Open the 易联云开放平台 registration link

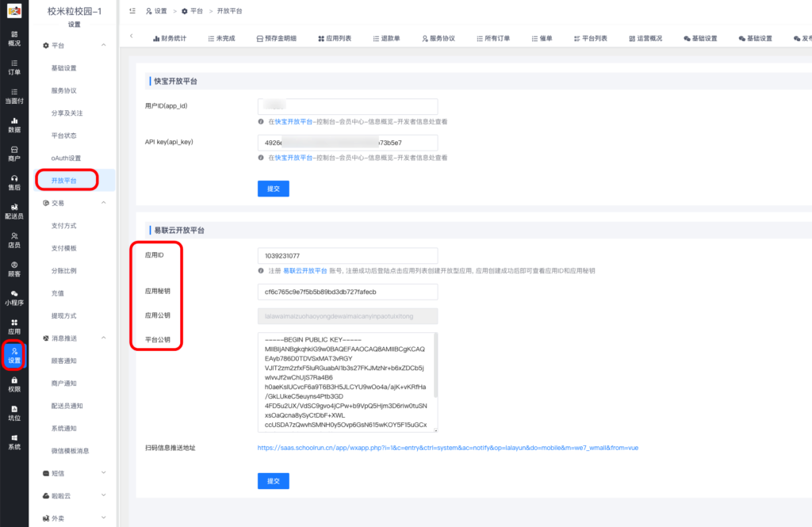306,269
